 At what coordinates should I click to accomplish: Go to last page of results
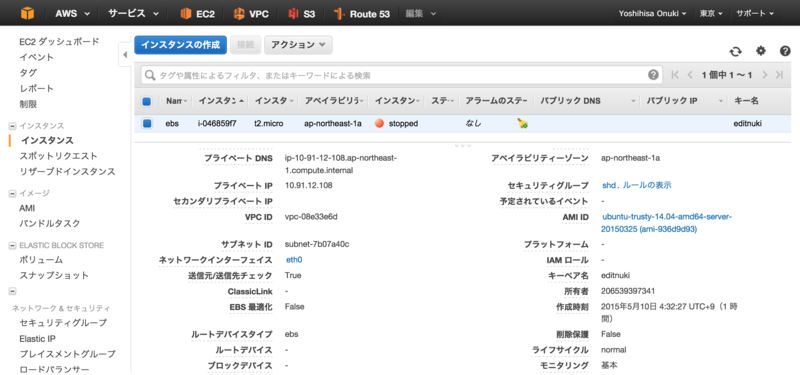[x=779, y=75]
